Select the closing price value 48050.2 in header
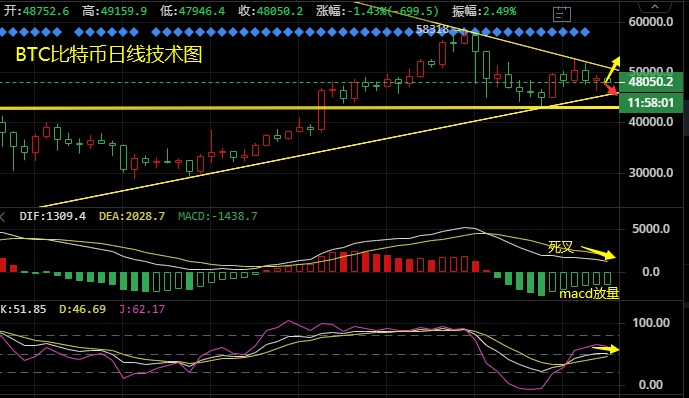689x398 pixels. coord(280,11)
